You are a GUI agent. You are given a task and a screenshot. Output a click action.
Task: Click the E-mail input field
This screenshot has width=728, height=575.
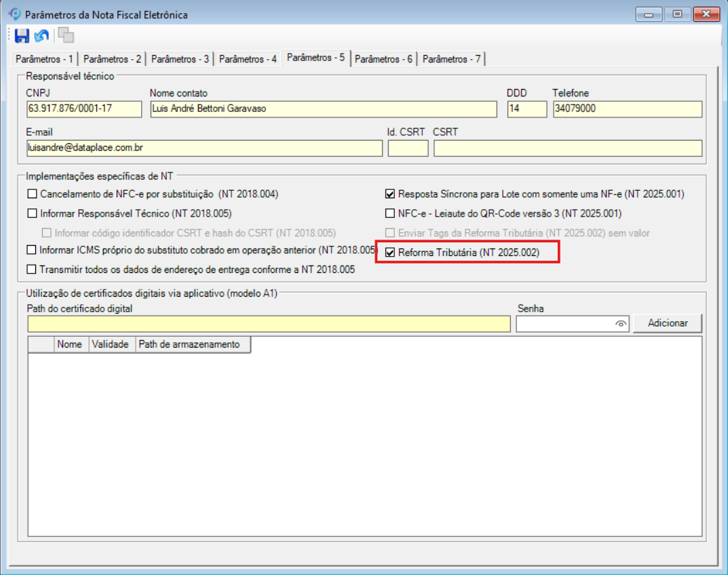pyautogui.click(x=204, y=148)
